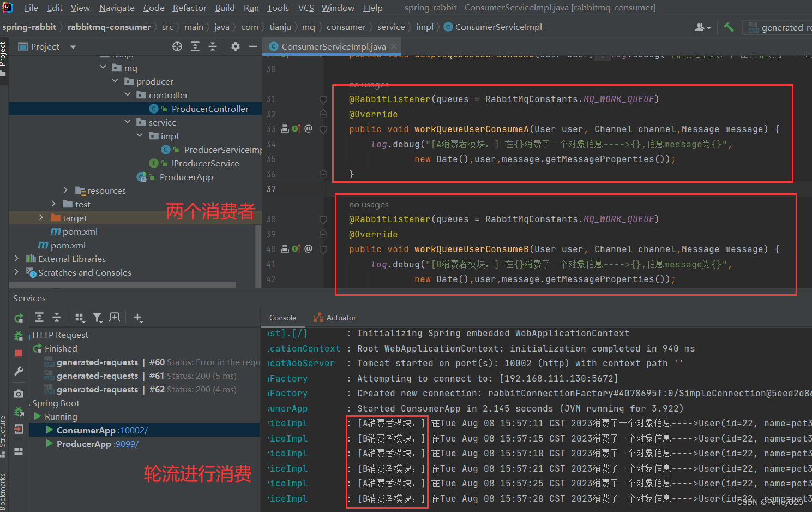Collapse the impl folder in tree
This screenshot has height=512, width=812.
pyautogui.click(x=140, y=135)
